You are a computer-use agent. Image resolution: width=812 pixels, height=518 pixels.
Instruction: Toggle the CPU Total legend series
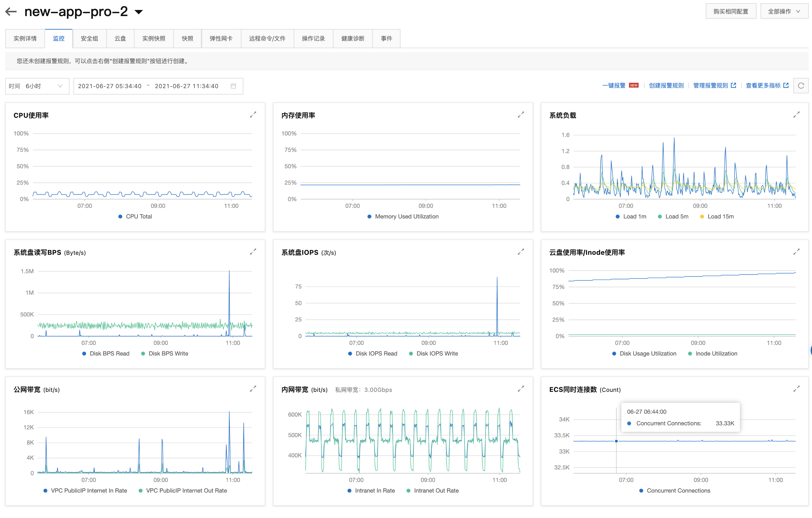coord(135,216)
